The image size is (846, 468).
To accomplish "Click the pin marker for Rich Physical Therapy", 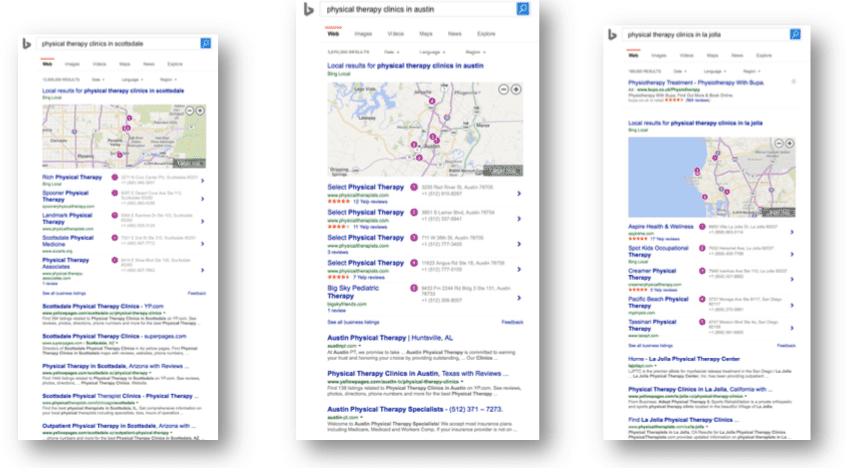I will (x=114, y=177).
